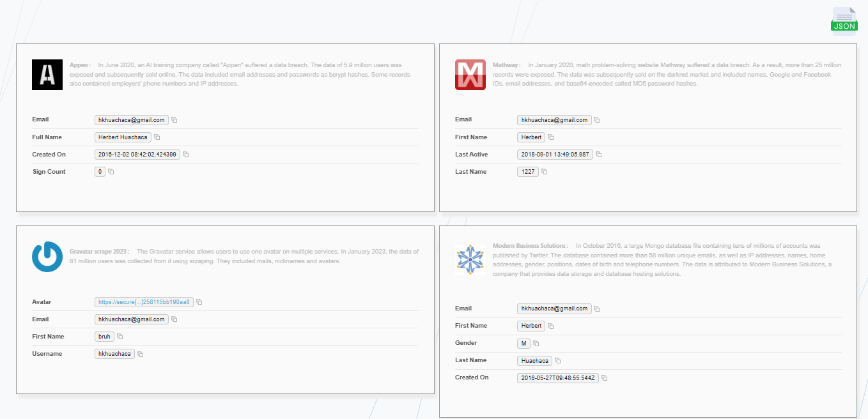Select the Mathway First Name Herbert field
The height and width of the screenshot is (419, 868).
pyautogui.click(x=532, y=137)
